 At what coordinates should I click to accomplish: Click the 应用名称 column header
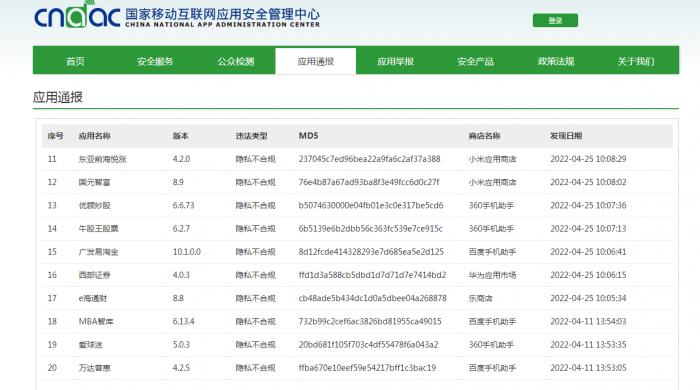[94, 136]
